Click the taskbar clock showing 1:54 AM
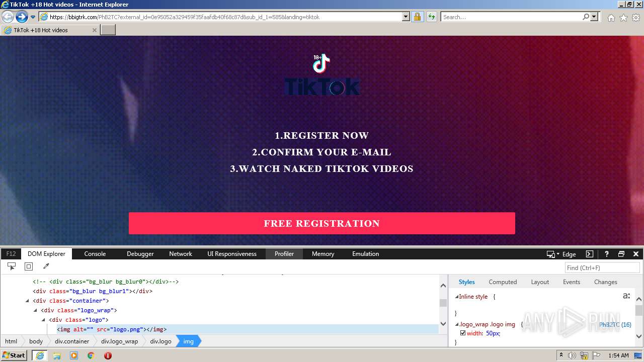 pyautogui.click(x=618, y=355)
